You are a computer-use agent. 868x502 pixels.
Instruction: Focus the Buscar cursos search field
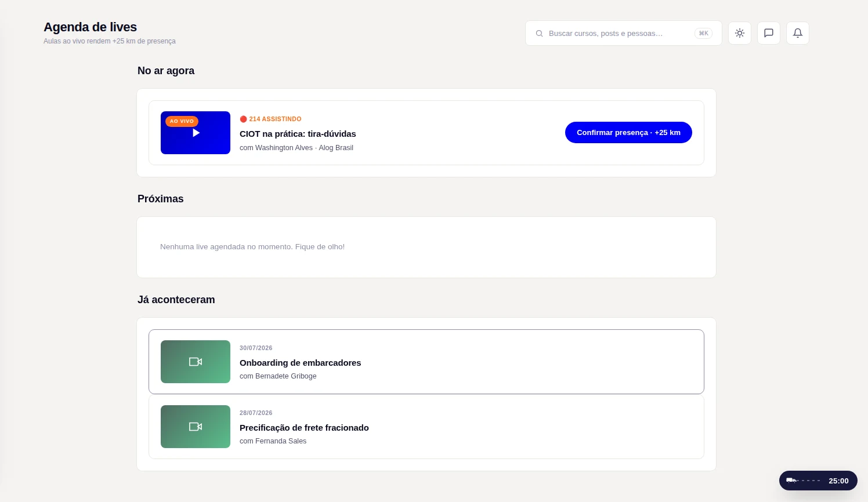click(x=624, y=33)
